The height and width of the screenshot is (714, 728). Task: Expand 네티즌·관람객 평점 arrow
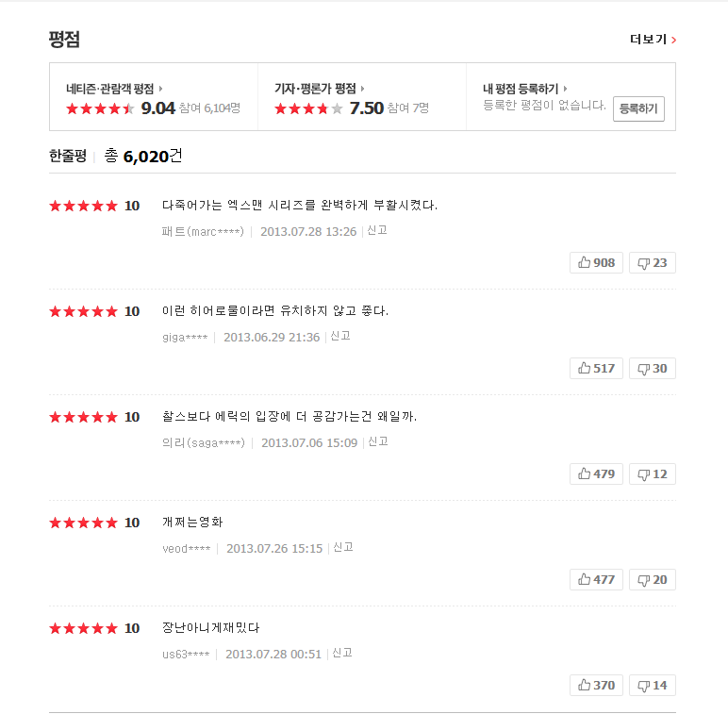[161, 89]
